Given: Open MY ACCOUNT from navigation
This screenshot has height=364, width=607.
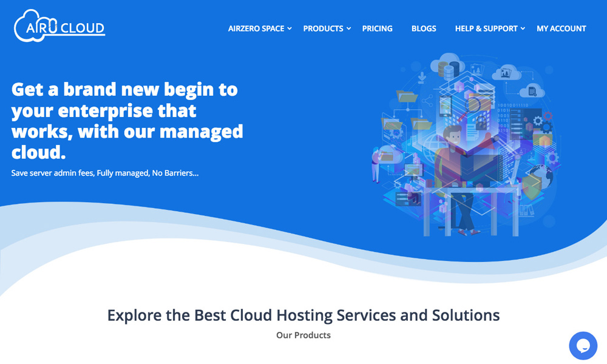Looking at the screenshot, I should tap(561, 29).
